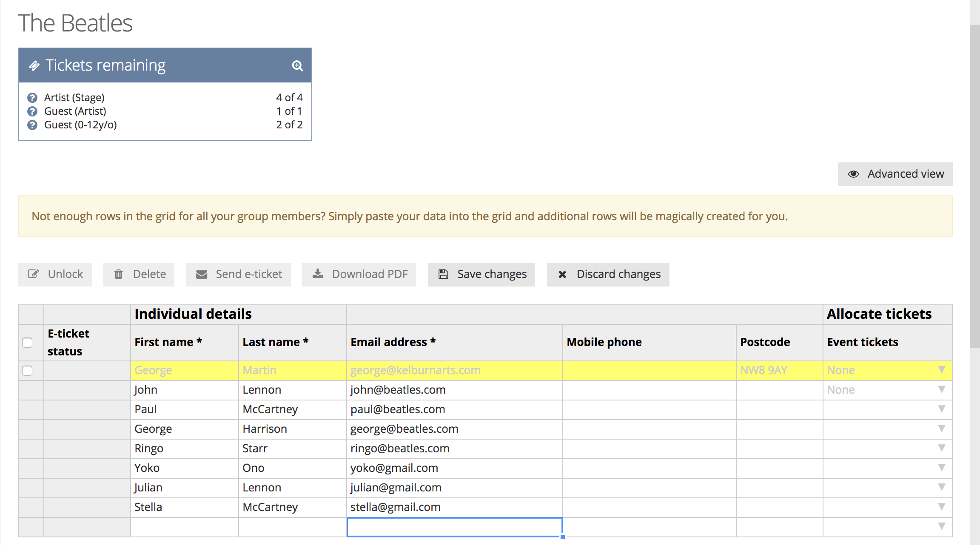Click the Event tickets column header
Screen dimensions: 980x545
[x=888, y=343]
